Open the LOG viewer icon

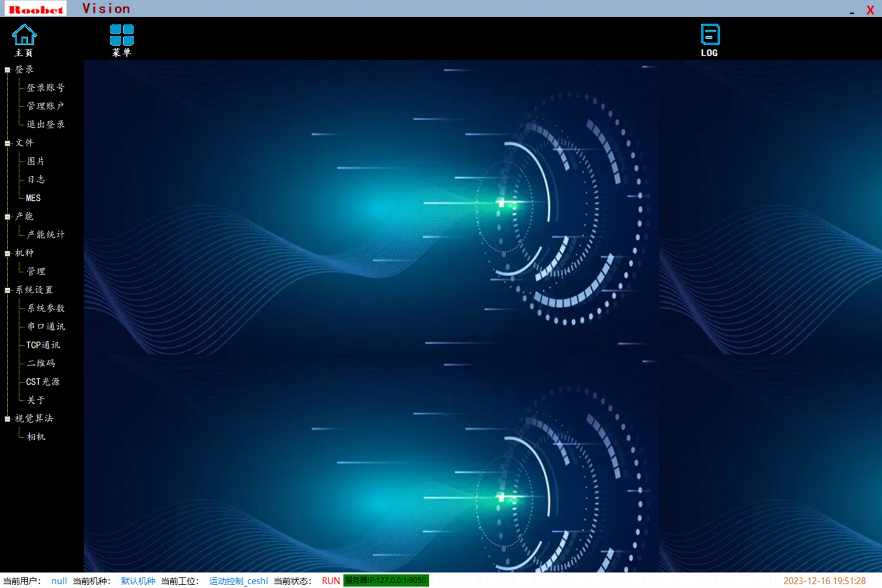[710, 35]
